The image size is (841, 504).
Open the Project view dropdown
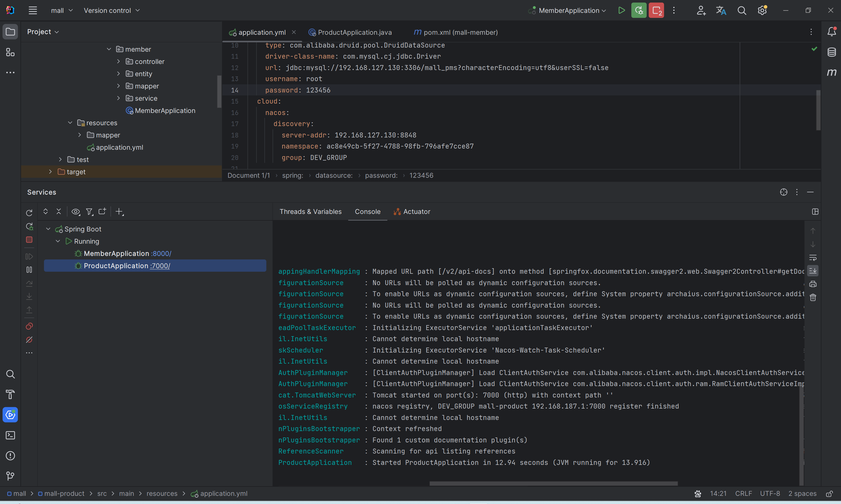(x=43, y=32)
